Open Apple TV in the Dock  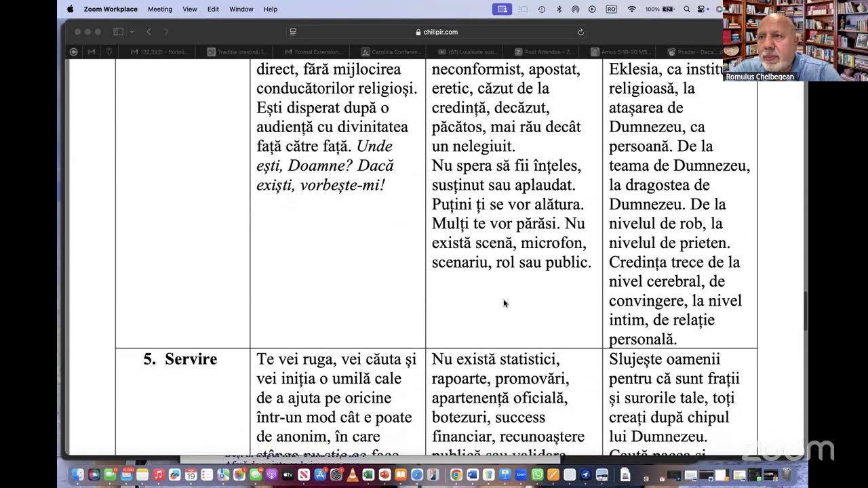click(x=288, y=474)
